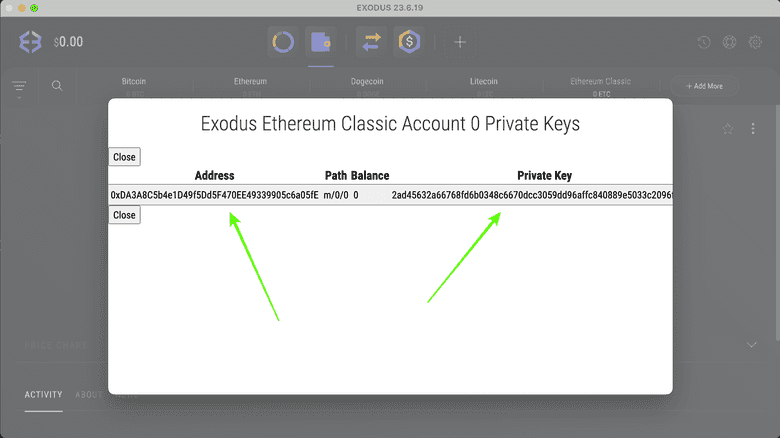This screenshot has height=438, width=780.
Task: Open the Portfolio donut chart icon
Action: (x=283, y=42)
